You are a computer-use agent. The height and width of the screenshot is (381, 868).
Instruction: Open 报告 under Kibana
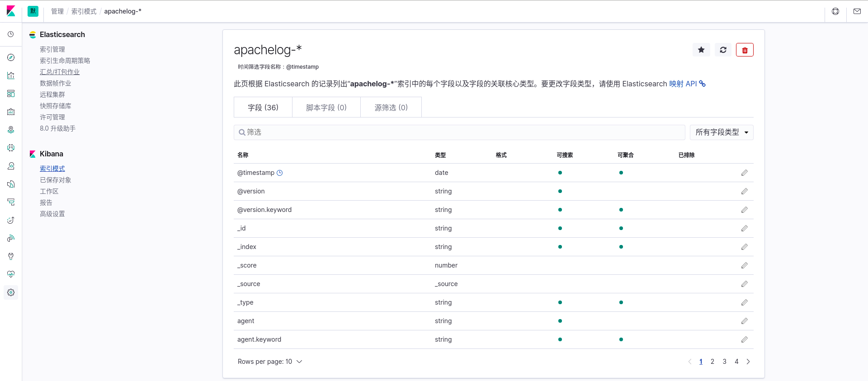point(46,202)
